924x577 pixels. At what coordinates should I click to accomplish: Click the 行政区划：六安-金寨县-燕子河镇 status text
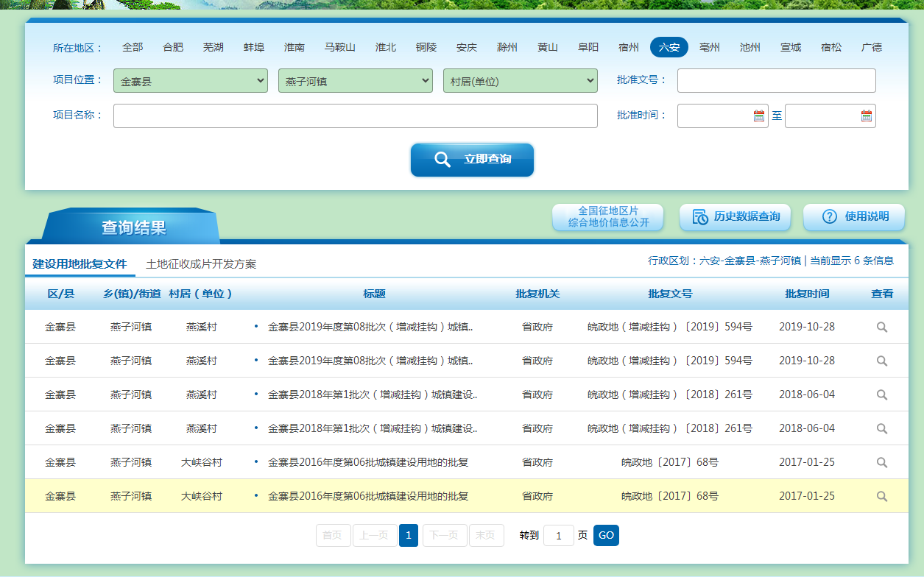tap(724, 261)
